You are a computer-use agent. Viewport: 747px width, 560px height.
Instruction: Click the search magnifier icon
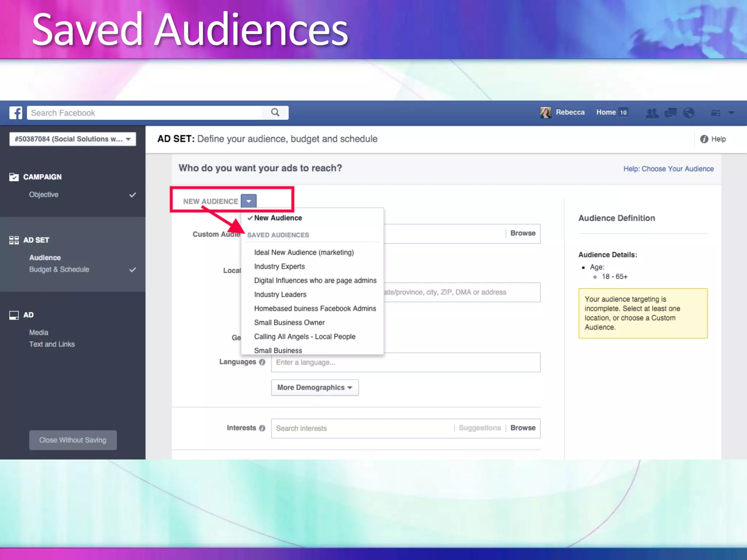(x=275, y=112)
